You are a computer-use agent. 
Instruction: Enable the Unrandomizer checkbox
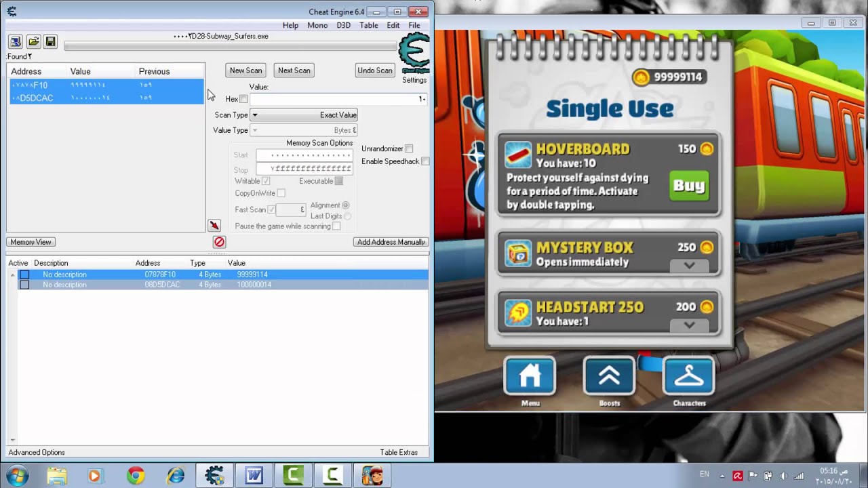[x=409, y=148]
